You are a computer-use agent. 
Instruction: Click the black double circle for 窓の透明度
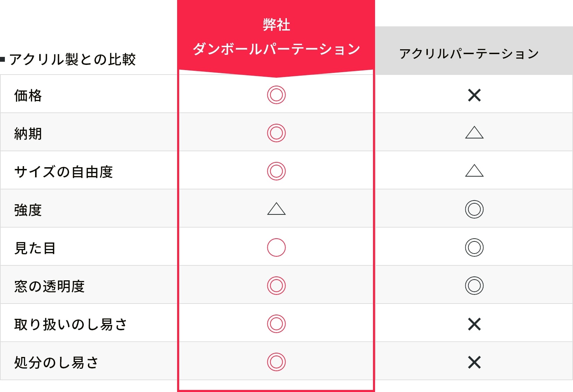point(474,286)
